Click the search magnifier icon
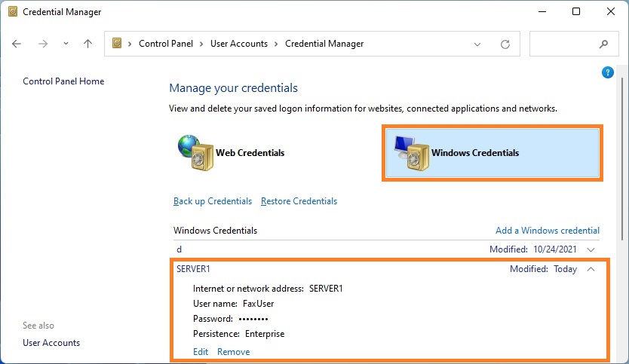This screenshot has width=629, height=364. 603,44
